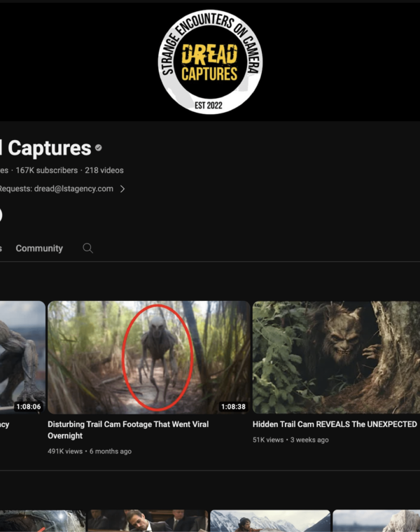This screenshot has width=420, height=532.
Task: Open the channel search magnifier icon
Action: [x=88, y=248]
